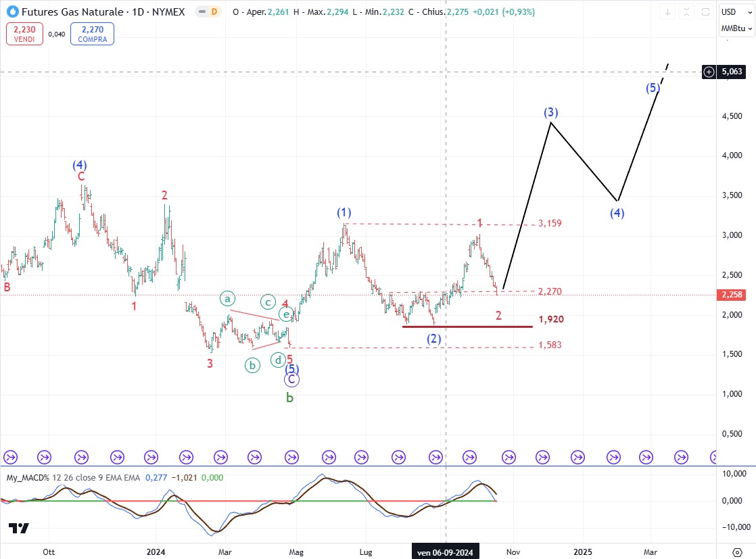Open symbol search via Futures Gas Naturale title
Viewport: 756px width, 559px height.
(103, 11)
